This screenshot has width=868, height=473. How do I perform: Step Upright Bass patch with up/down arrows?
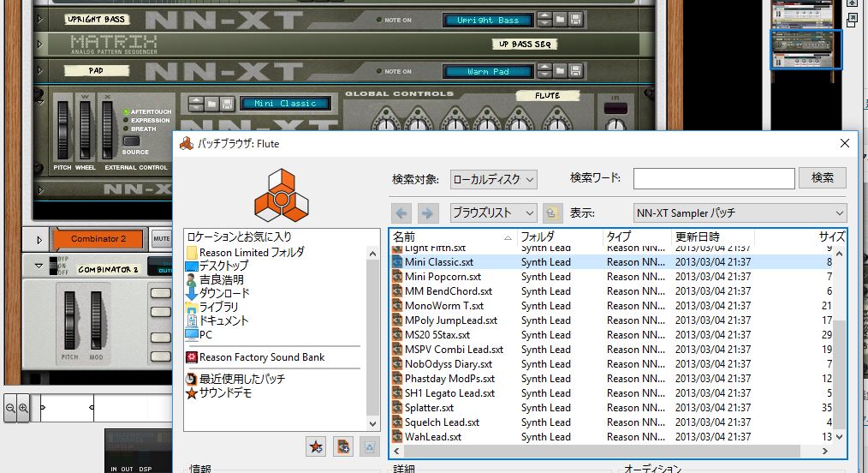544,20
